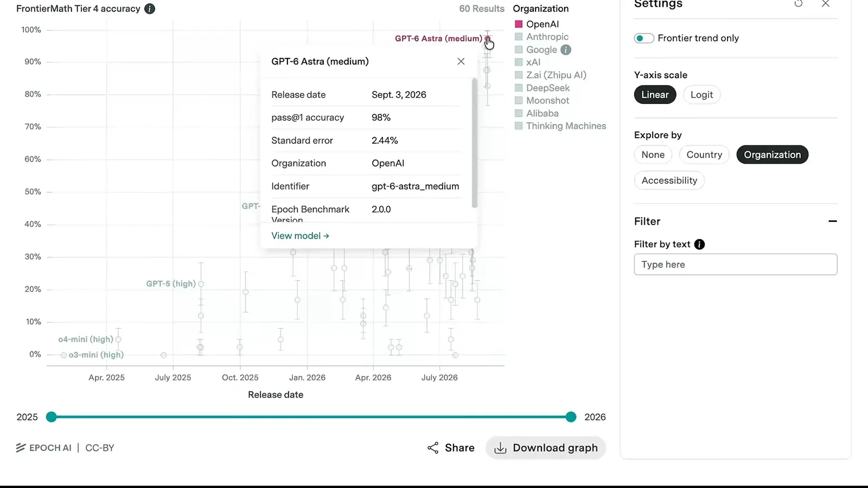Select Logit y-axis scale
868x488 pixels.
(701, 95)
